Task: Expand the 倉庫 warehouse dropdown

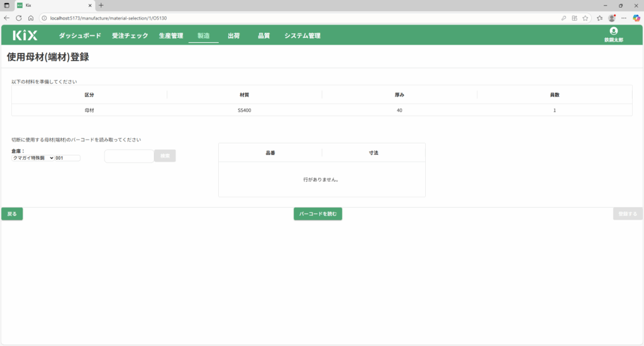Action: coord(33,158)
